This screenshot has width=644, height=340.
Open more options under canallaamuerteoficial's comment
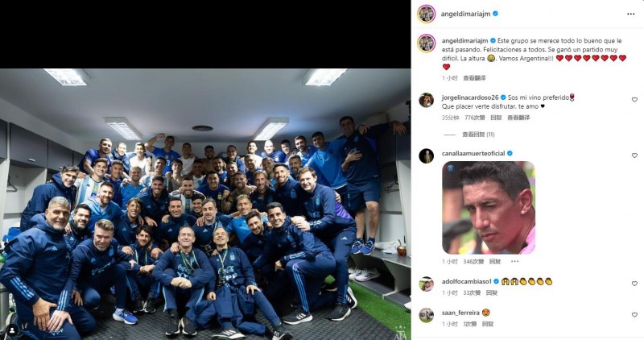click(x=514, y=262)
